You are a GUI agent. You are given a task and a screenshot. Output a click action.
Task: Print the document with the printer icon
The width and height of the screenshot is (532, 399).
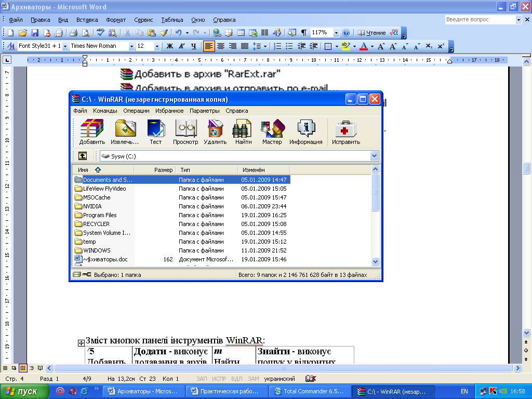point(73,33)
